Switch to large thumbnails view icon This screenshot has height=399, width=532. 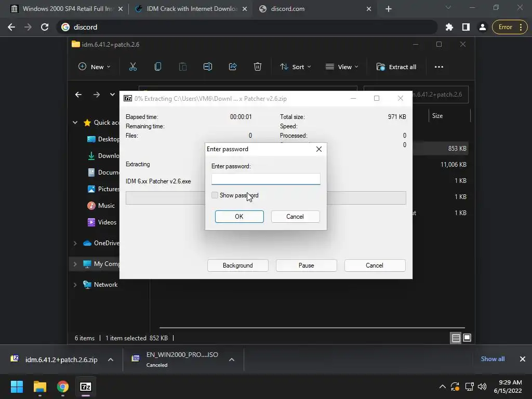click(x=467, y=338)
